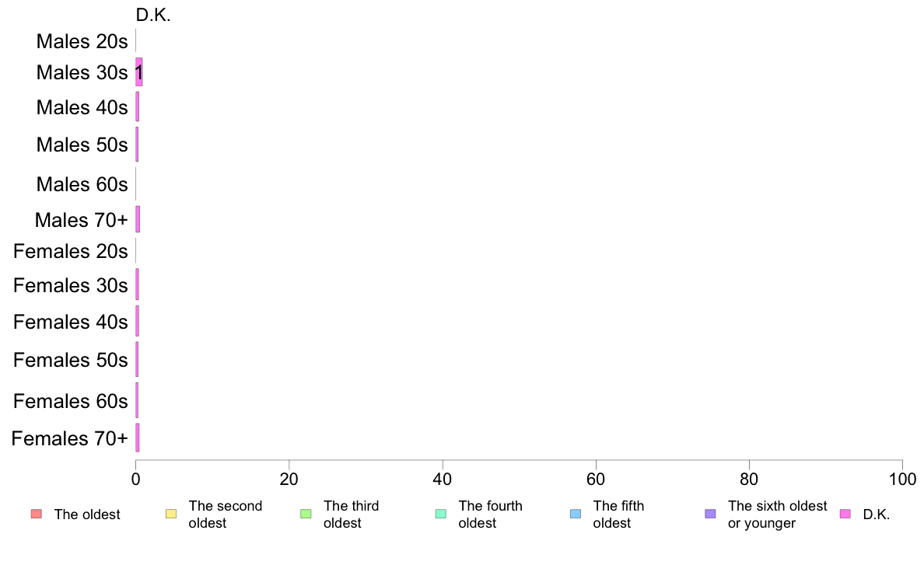This screenshot has height=572, width=924.
Task: Click the 100 axis tick label
Action: pos(902,480)
